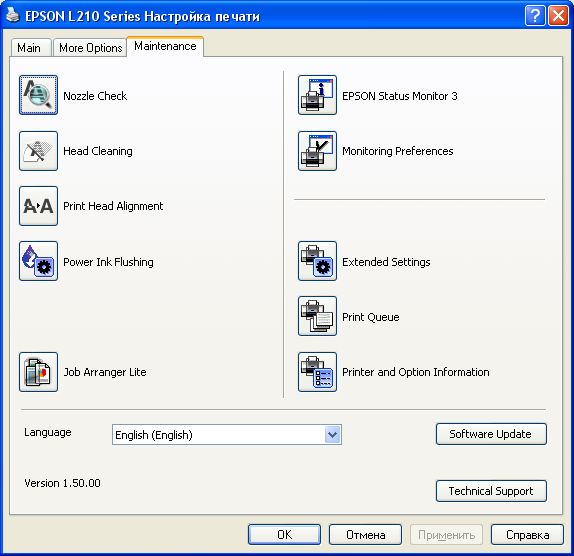Switch to the Main tab
Viewport: 574px width, 556px height.
click(31, 48)
